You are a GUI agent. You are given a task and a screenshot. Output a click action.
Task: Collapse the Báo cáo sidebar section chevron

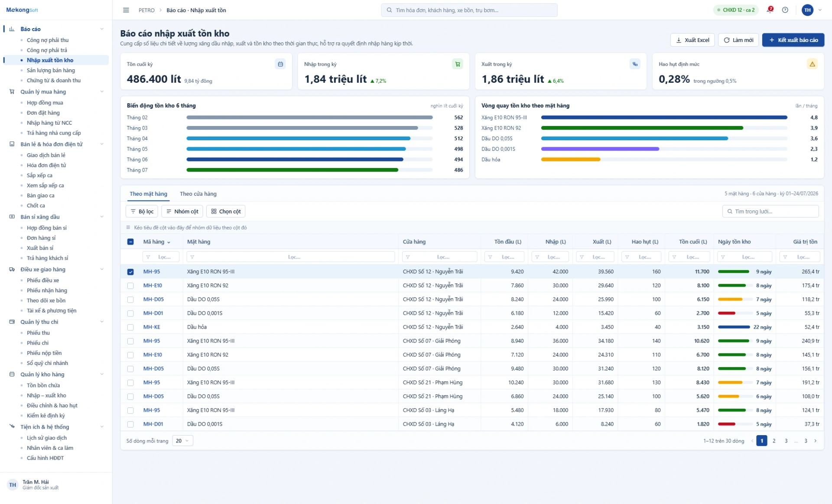point(102,29)
